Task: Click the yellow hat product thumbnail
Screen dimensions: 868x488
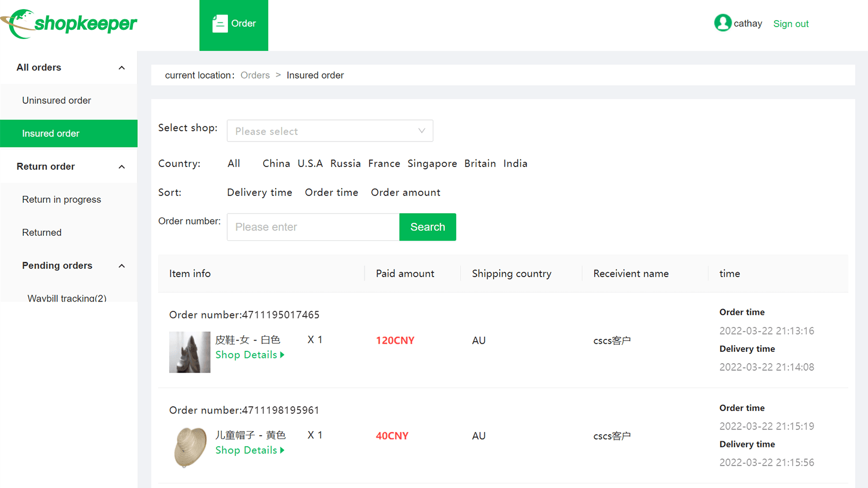Action: tap(189, 447)
